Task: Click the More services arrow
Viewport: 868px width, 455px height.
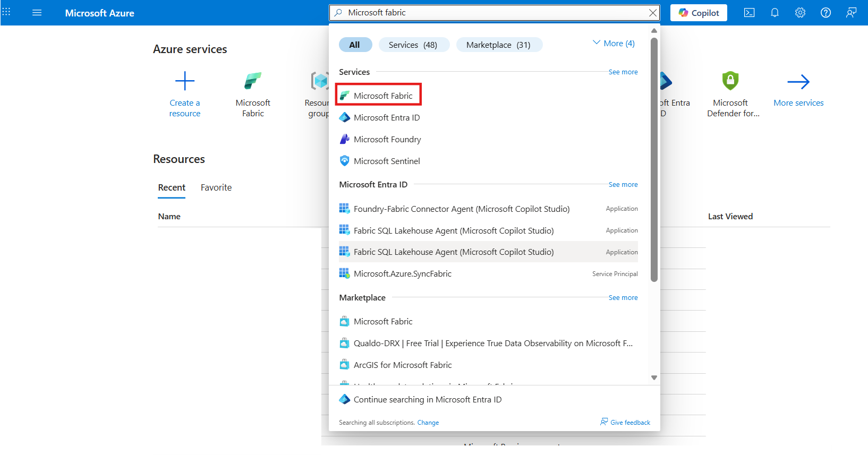Action: 798,82
